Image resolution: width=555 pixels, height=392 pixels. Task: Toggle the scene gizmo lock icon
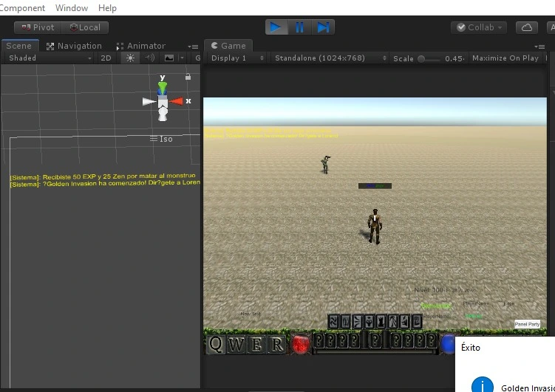coord(188,77)
